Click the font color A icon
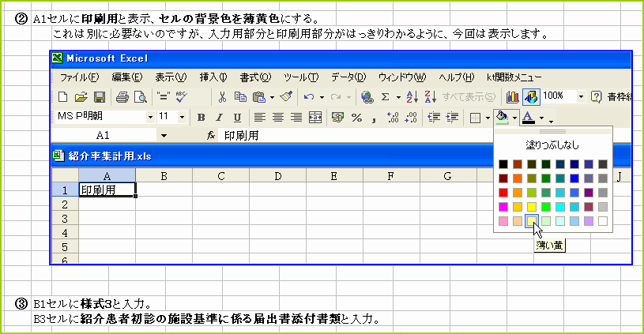This screenshot has width=644, height=334. [x=528, y=118]
